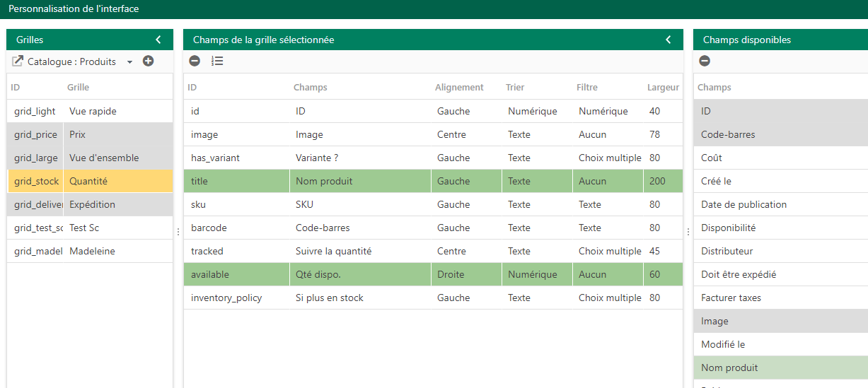Sort by the Alignement column header
The width and height of the screenshot is (868, 388).
[x=459, y=88]
